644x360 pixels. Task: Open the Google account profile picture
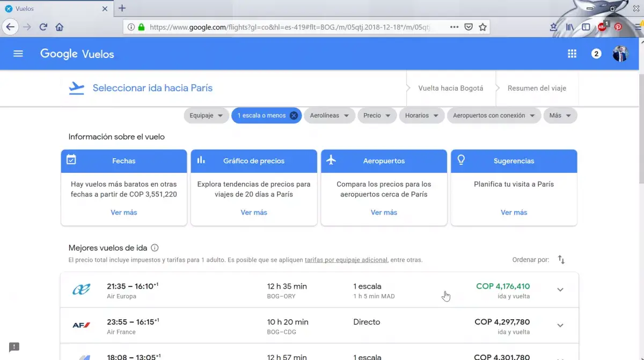click(x=620, y=54)
